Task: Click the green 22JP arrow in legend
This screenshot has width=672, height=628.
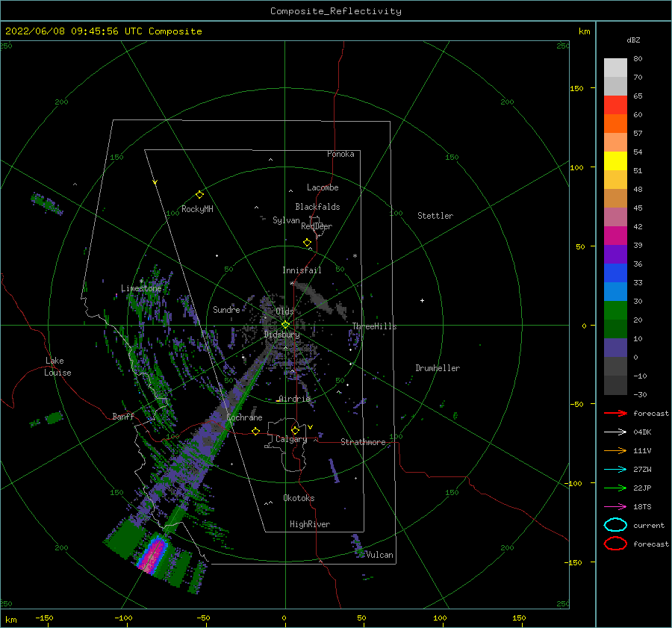Action: [615, 488]
